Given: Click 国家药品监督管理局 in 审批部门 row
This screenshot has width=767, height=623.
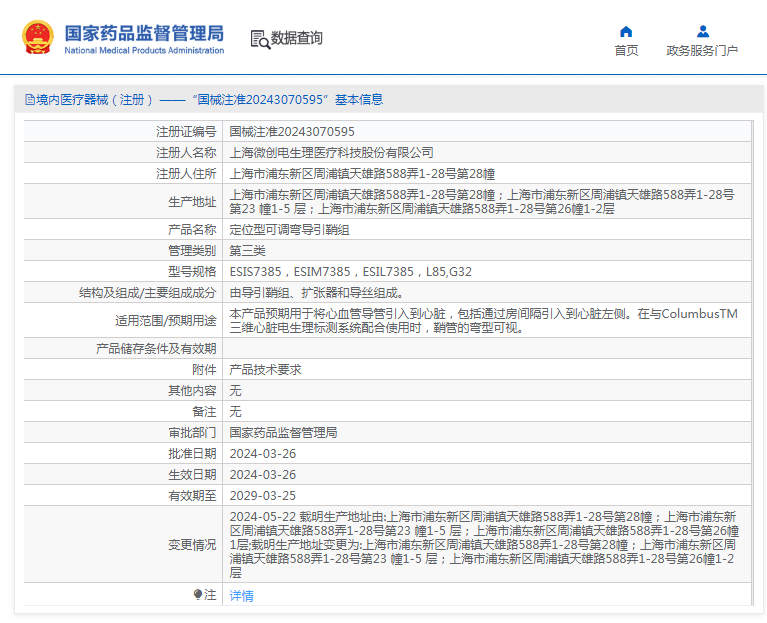Looking at the screenshot, I should [x=283, y=432].
